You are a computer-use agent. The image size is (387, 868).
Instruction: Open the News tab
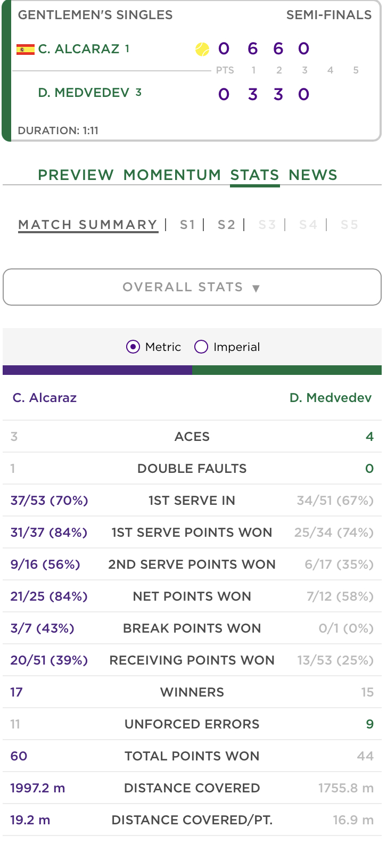(x=313, y=175)
